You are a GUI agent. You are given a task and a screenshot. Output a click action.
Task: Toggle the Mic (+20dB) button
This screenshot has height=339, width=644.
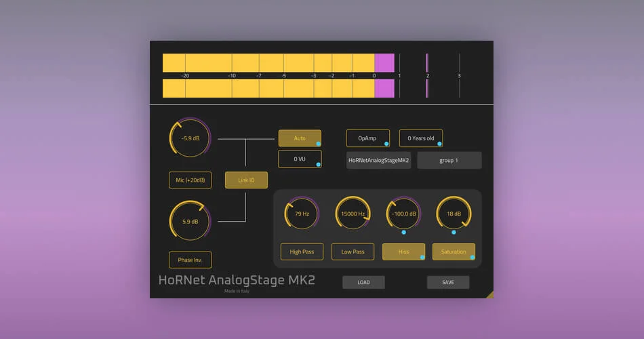(190, 180)
